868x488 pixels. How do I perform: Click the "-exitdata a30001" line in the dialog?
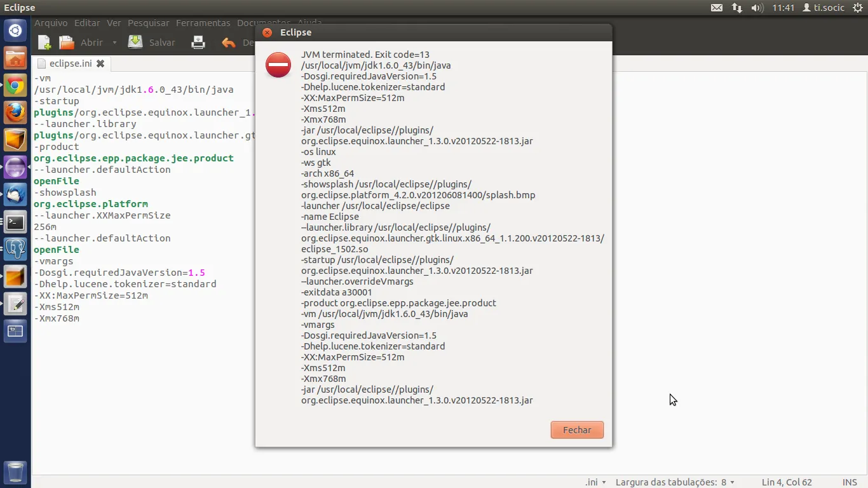tap(337, 292)
